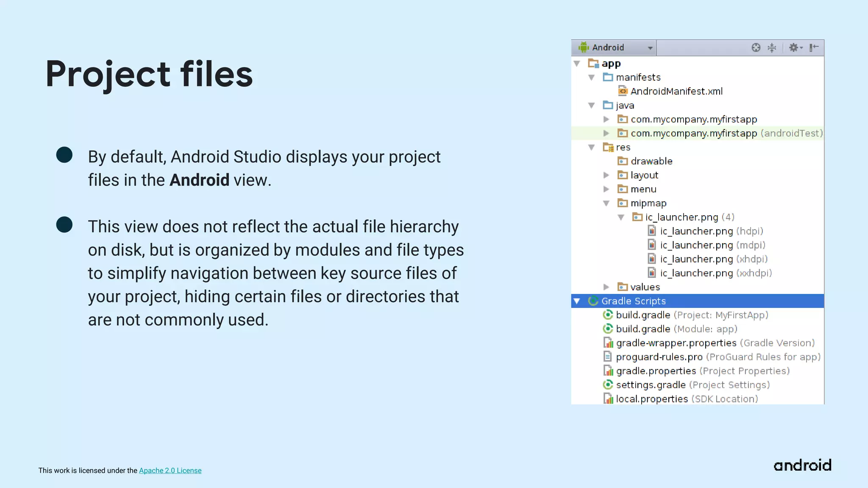Click the collapse all icon in the toolbar
The image size is (868, 488).
pyautogui.click(x=772, y=47)
